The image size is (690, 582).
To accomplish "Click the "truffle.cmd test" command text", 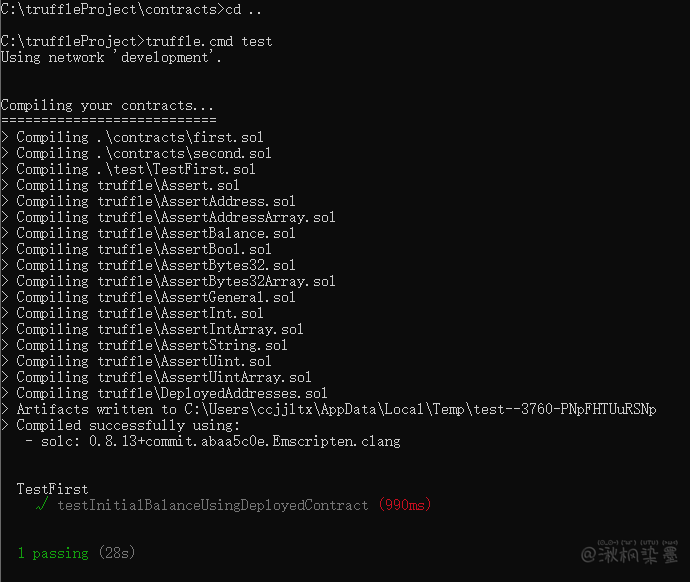I will [x=208, y=41].
